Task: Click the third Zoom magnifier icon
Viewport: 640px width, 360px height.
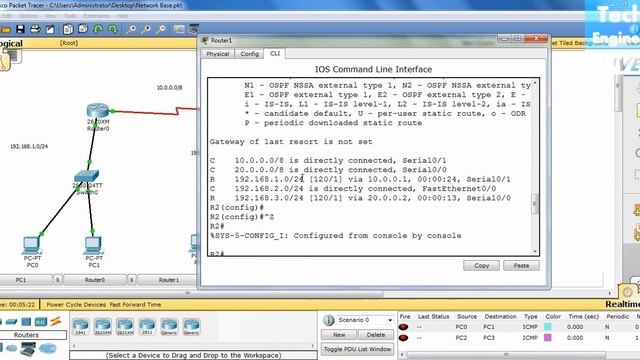Action: click(161, 29)
